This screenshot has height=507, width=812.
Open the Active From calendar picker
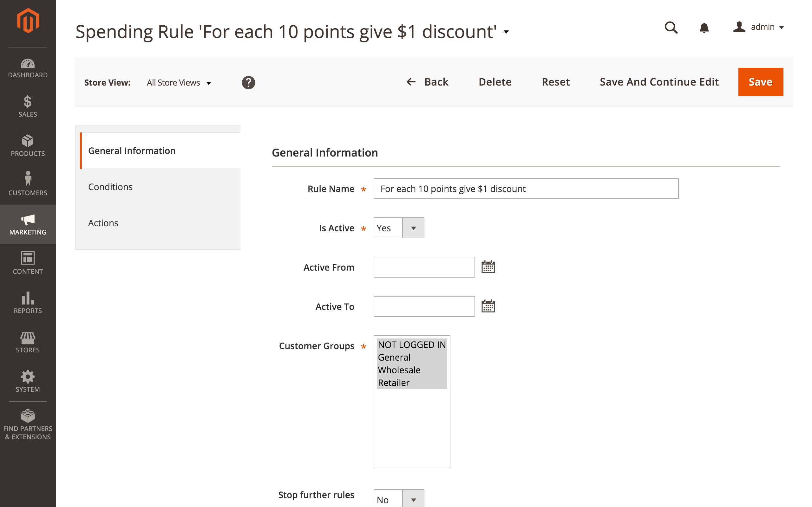click(x=488, y=267)
